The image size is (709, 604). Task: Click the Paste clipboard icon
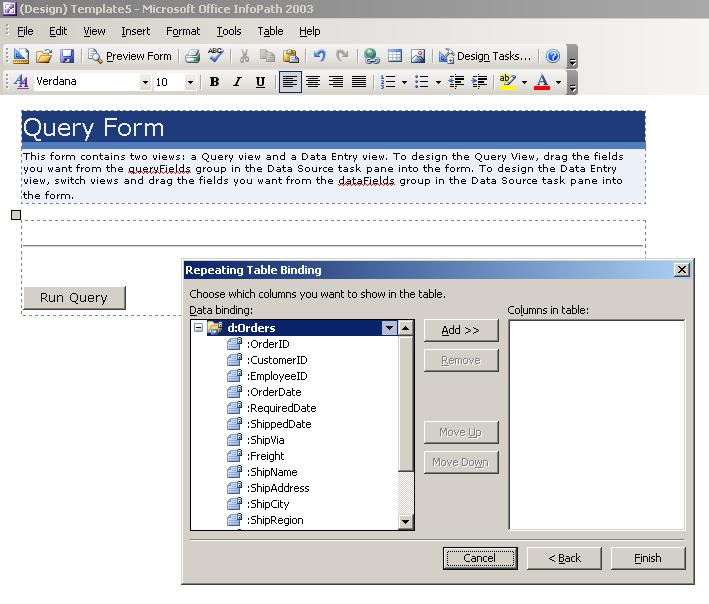[290, 56]
